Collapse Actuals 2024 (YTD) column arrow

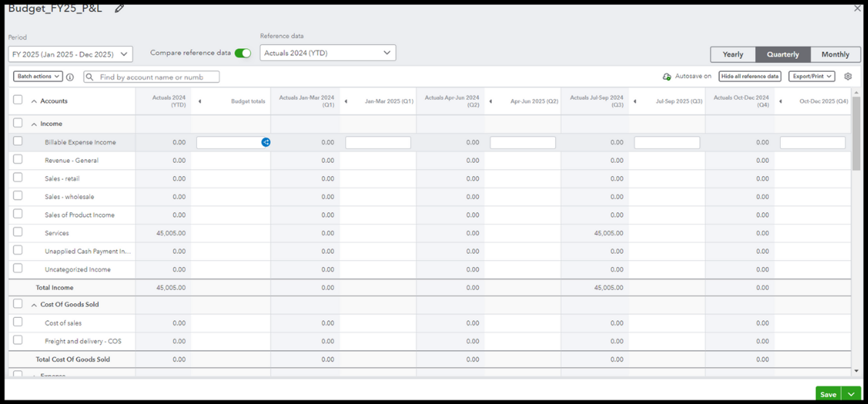point(200,101)
